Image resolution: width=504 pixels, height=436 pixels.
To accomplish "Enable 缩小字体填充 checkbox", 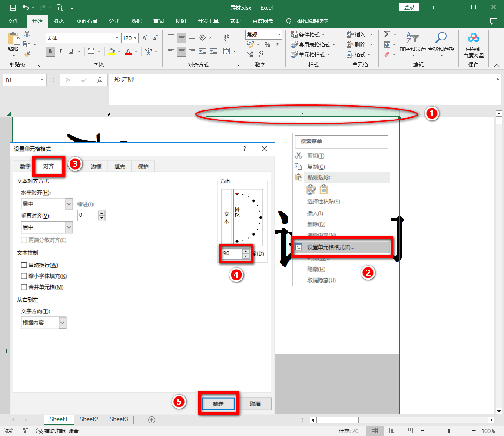I will (24, 276).
